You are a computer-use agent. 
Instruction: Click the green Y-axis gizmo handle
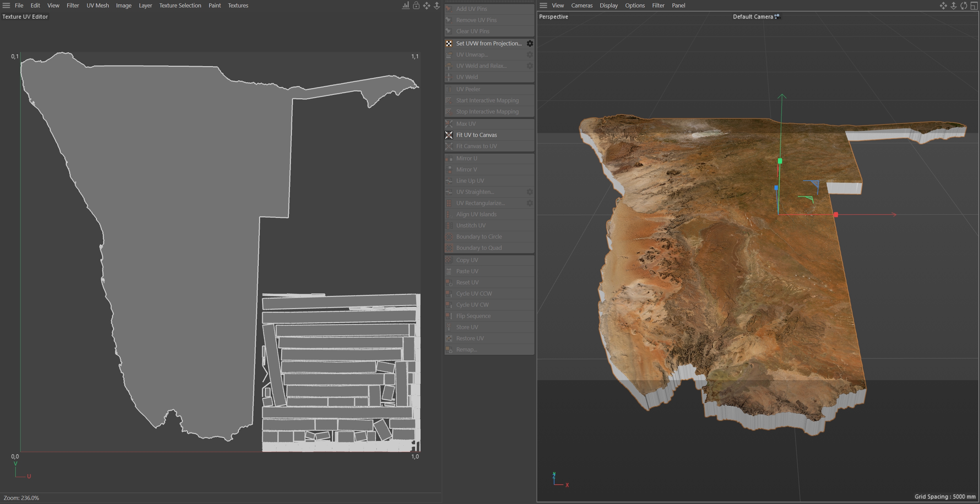coord(780,161)
